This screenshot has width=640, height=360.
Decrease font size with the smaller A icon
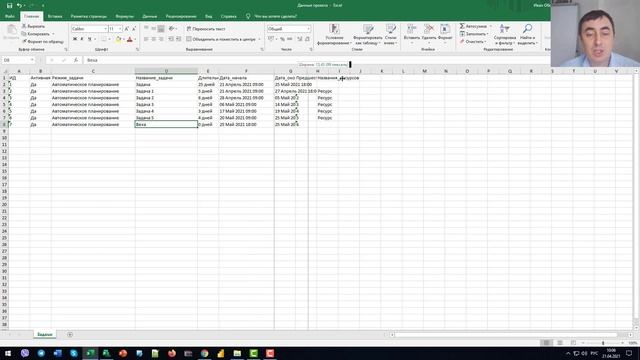click(133, 29)
